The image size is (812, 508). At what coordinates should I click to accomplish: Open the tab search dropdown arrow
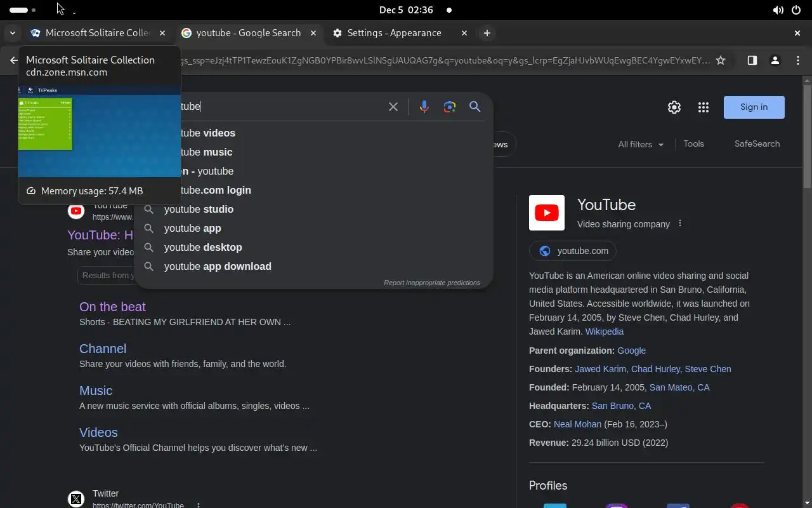tap(12, 33)
